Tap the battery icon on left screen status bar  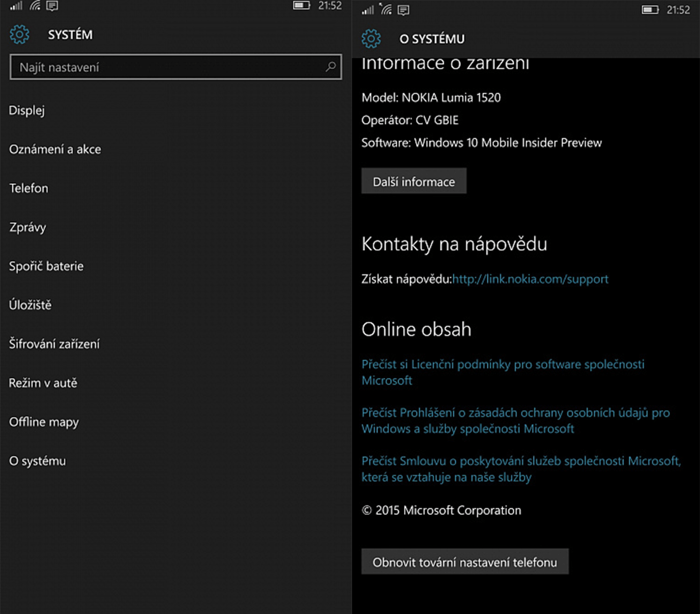pos(301,6)
